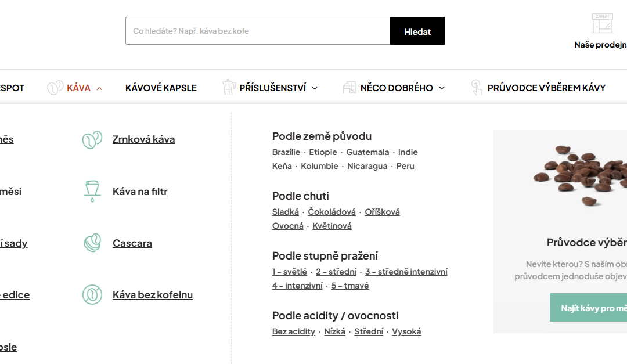
Task: Focus the search input field
Action: click(x=258, y=31)
